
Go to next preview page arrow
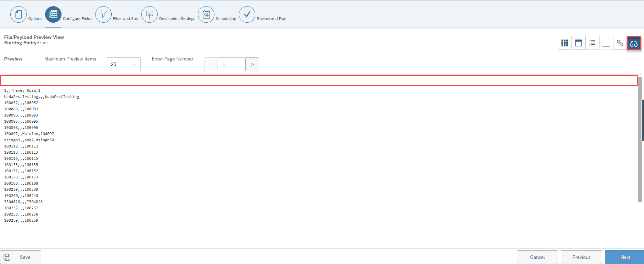pos(252,64)
